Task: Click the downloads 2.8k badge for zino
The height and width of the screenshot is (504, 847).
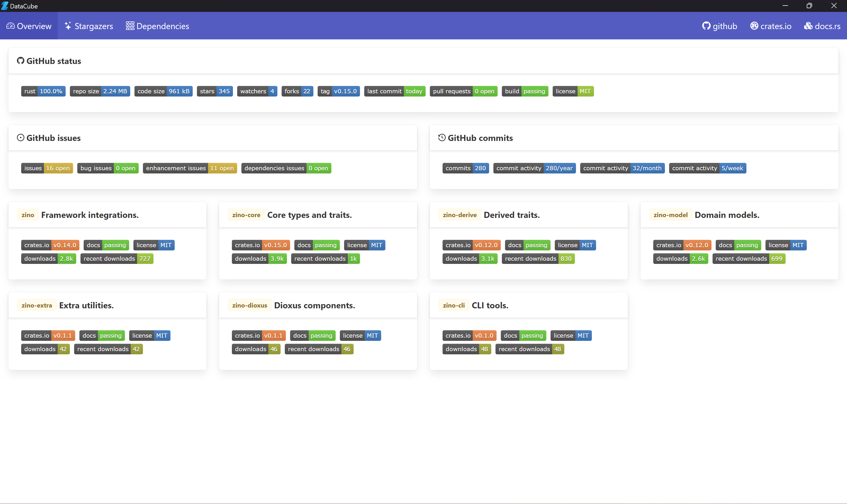Action: [x=49, y=258]
